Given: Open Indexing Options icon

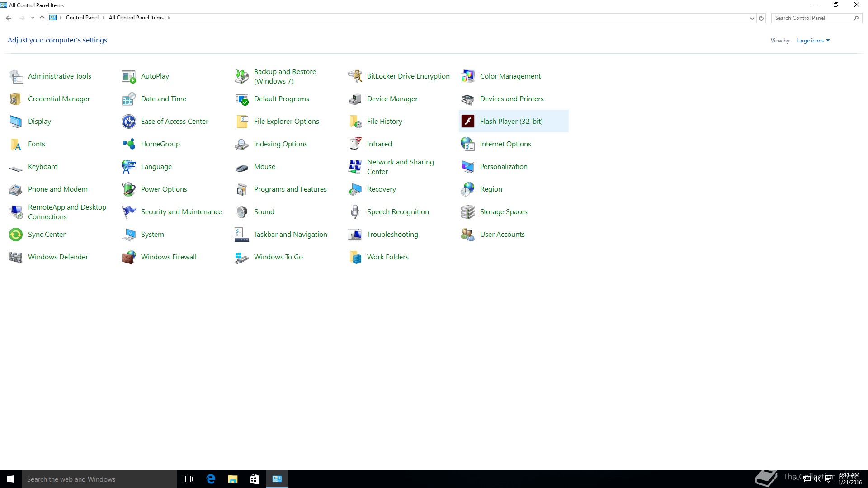Looking at the screenshot, I should (242, 144).
